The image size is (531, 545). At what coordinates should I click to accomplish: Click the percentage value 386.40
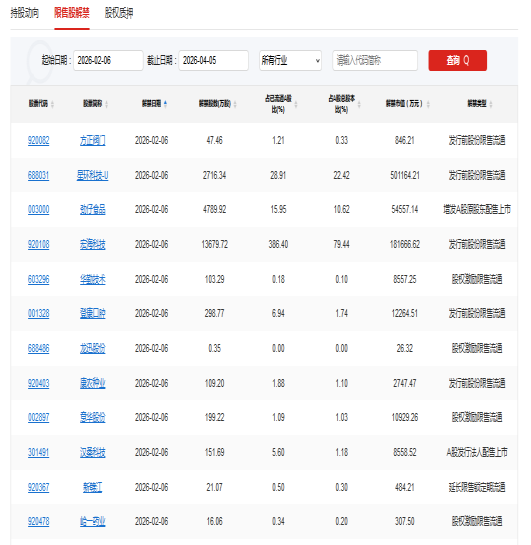pos(278,244)
